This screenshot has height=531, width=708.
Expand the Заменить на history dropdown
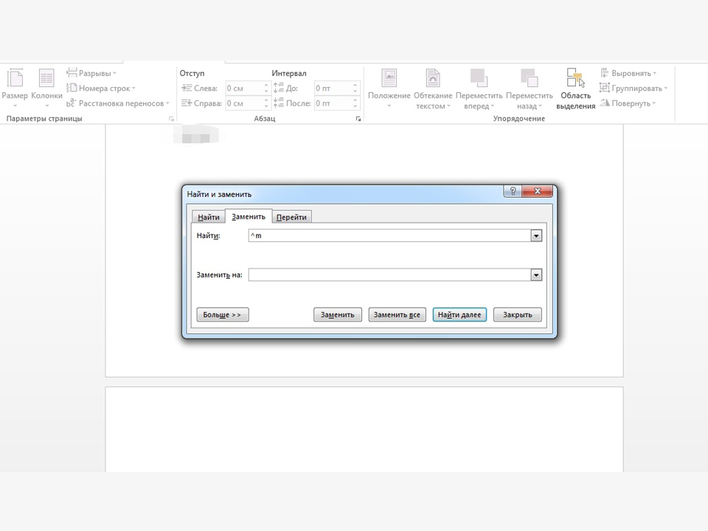(x=536, y=275)
